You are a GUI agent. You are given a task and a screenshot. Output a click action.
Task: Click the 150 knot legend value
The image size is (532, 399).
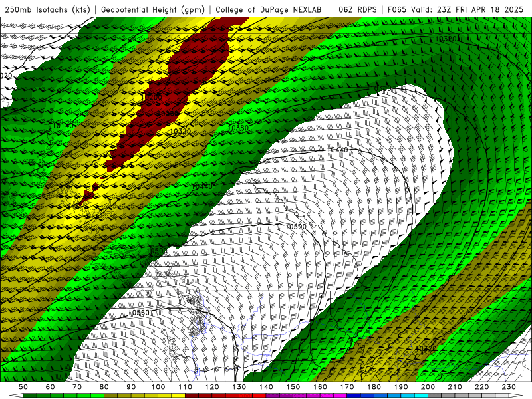coord(293,387)
